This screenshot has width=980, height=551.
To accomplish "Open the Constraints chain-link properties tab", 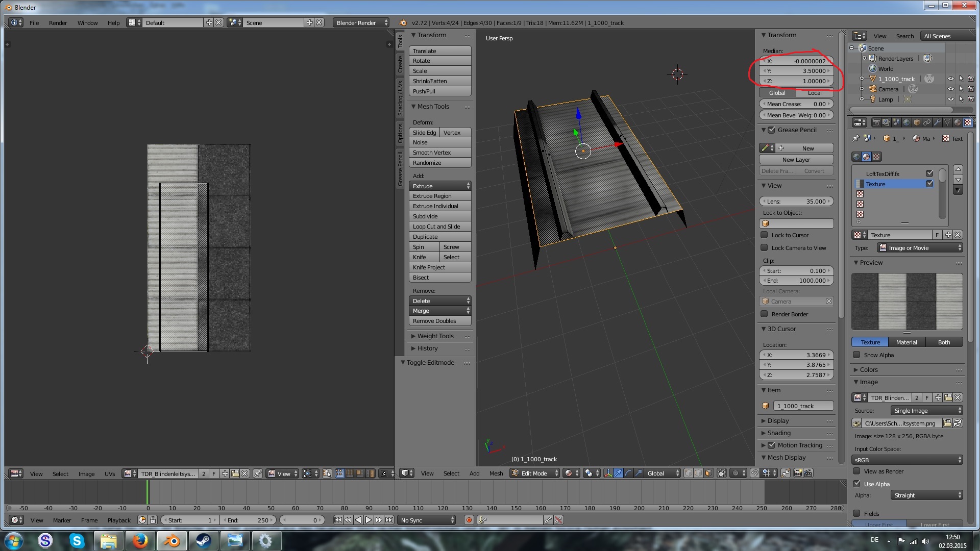I will click(927, 122).
